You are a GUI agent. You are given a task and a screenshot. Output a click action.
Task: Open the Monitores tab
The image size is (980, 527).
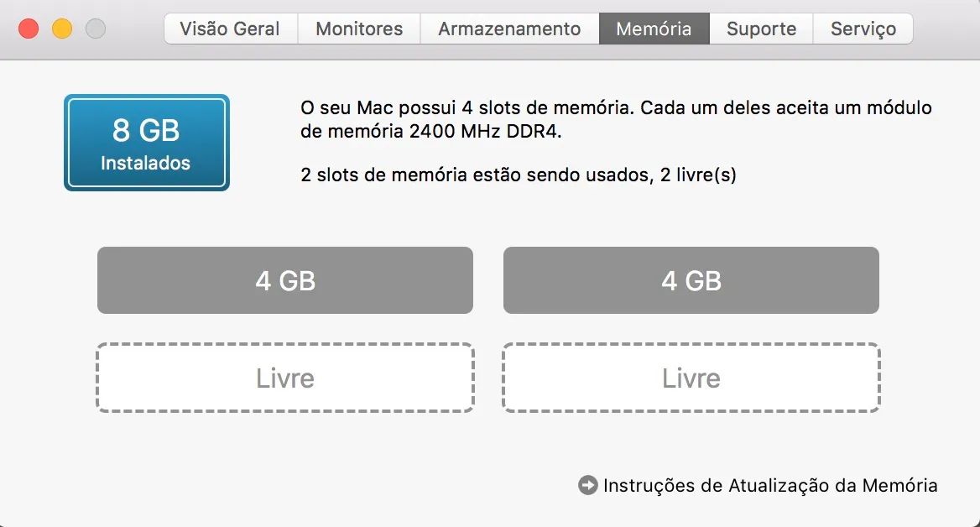coord(357,28)
